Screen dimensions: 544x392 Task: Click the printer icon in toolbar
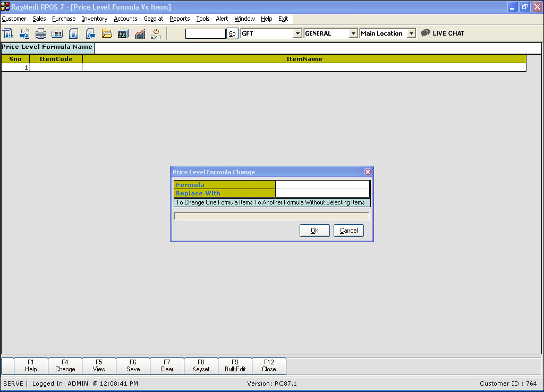41,33
